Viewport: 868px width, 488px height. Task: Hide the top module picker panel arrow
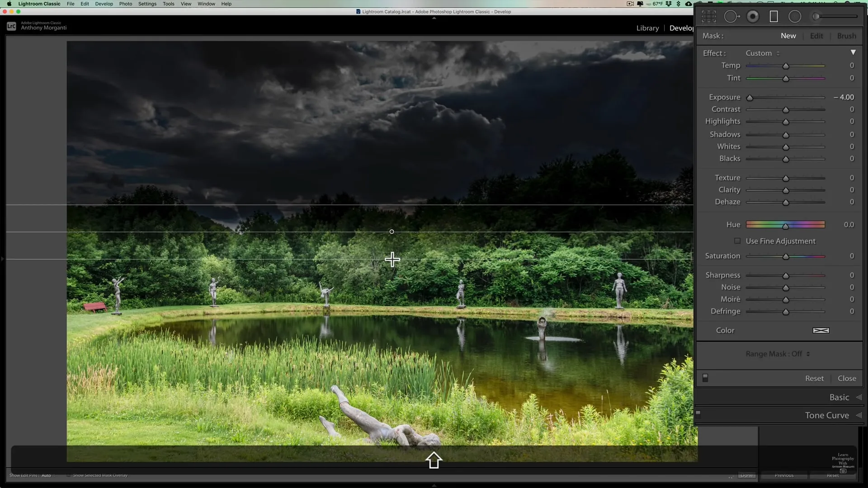pyautogui.click(x=434, y=19)
